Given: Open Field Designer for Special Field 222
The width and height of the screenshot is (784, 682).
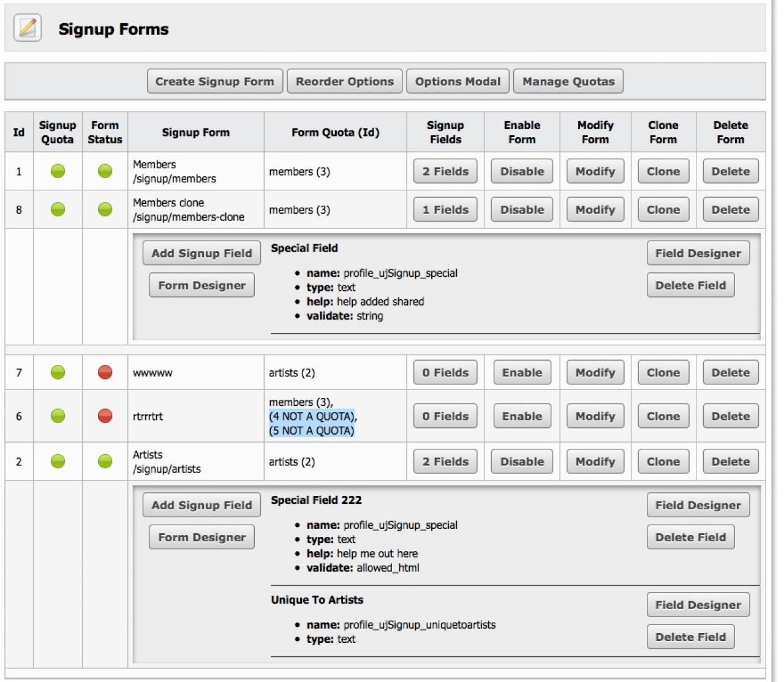Looking at the screenshot, I should click(698, 505).
